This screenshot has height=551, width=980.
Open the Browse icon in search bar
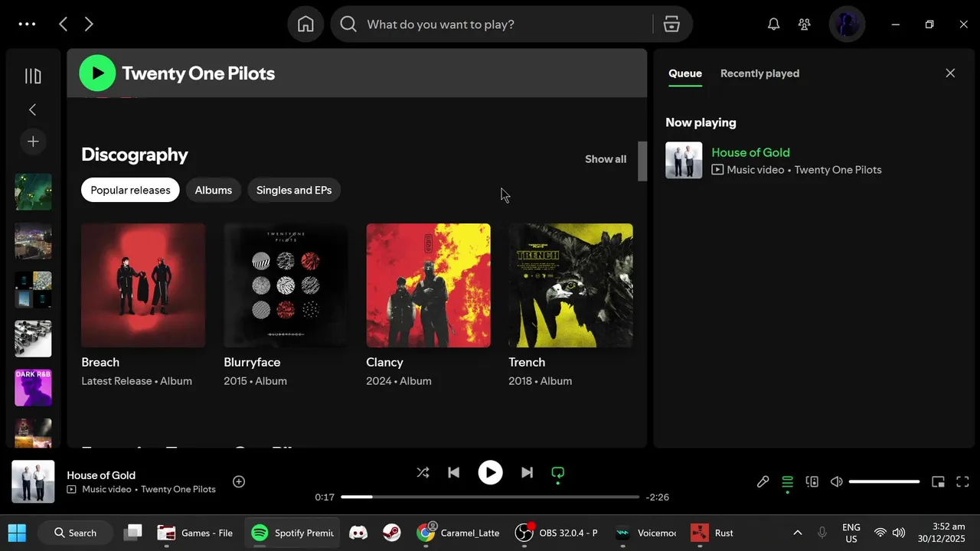coord(671,24)
